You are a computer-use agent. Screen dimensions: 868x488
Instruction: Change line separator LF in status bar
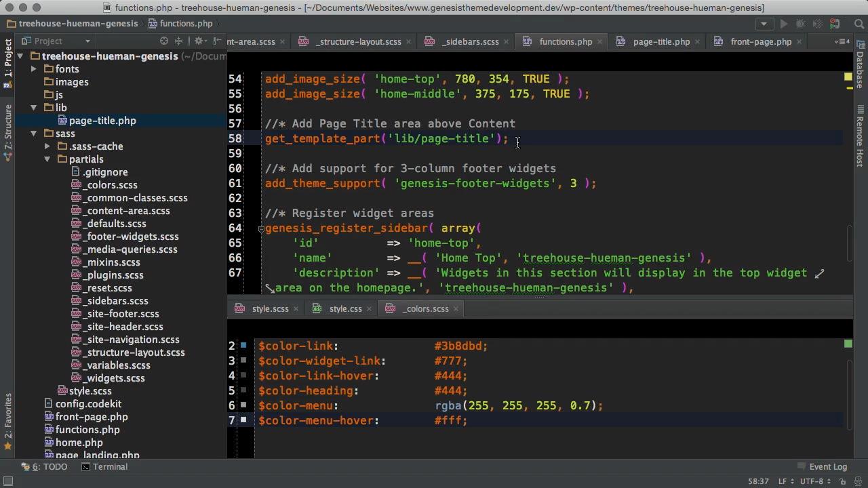(787, 481)
